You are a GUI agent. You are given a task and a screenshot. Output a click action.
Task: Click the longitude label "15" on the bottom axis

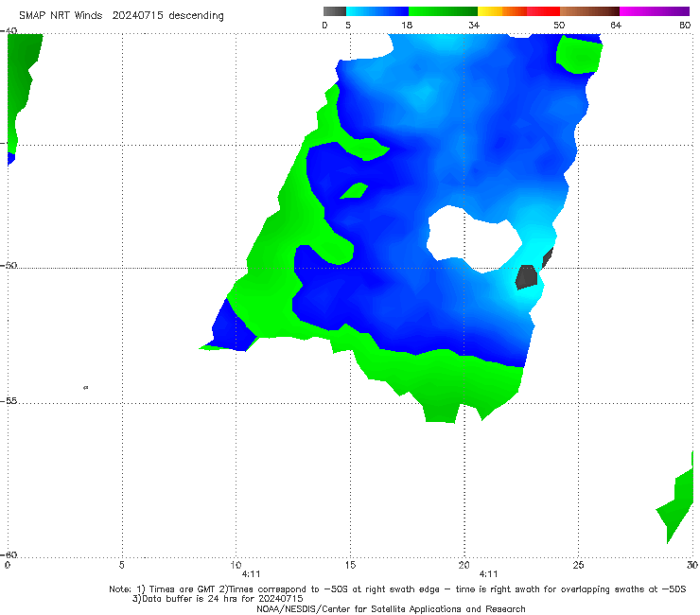(x=350, y=565)
